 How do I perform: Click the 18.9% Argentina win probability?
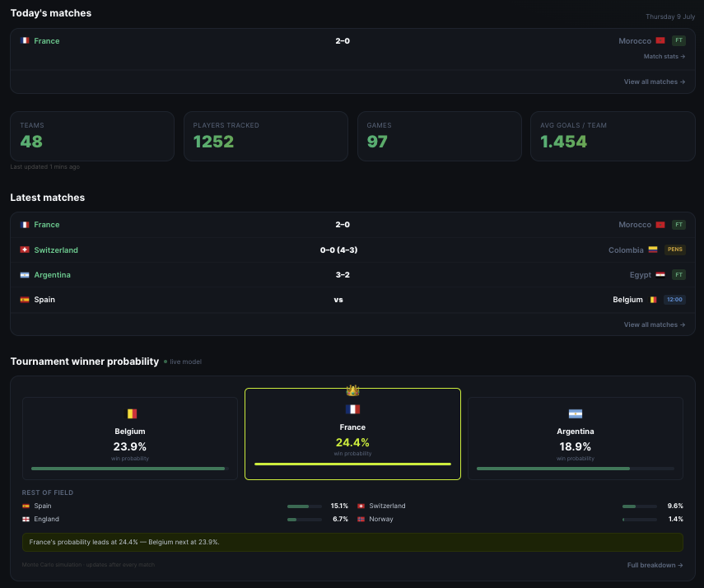(576, 446)
